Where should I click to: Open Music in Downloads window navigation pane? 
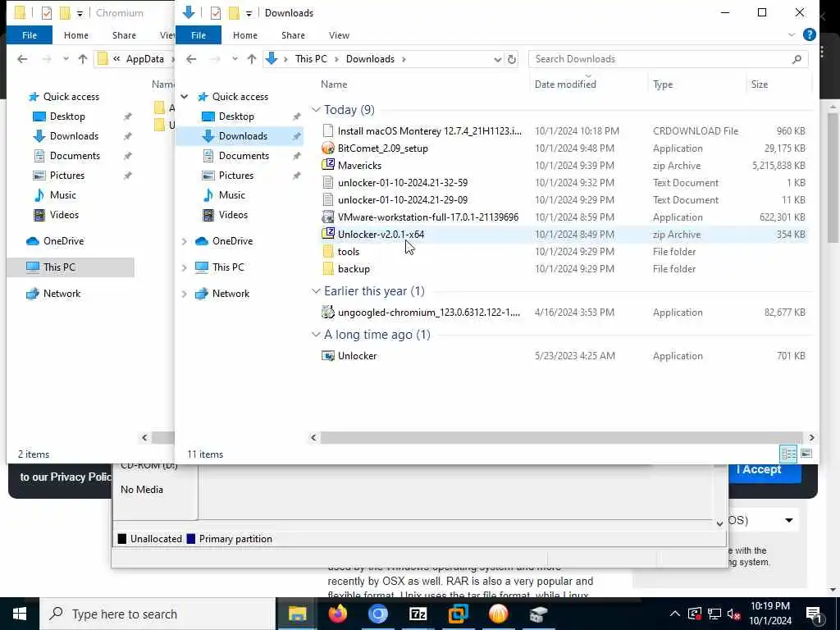click(231, 195)
